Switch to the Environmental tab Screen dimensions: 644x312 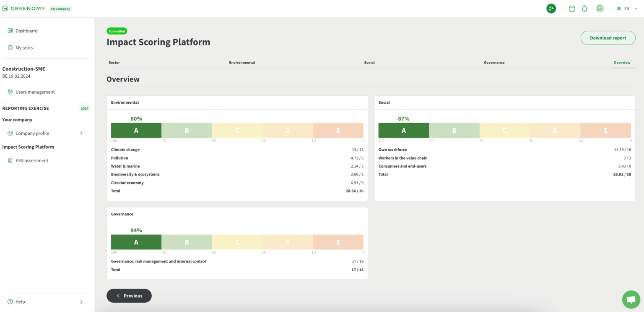pos(242,63)
